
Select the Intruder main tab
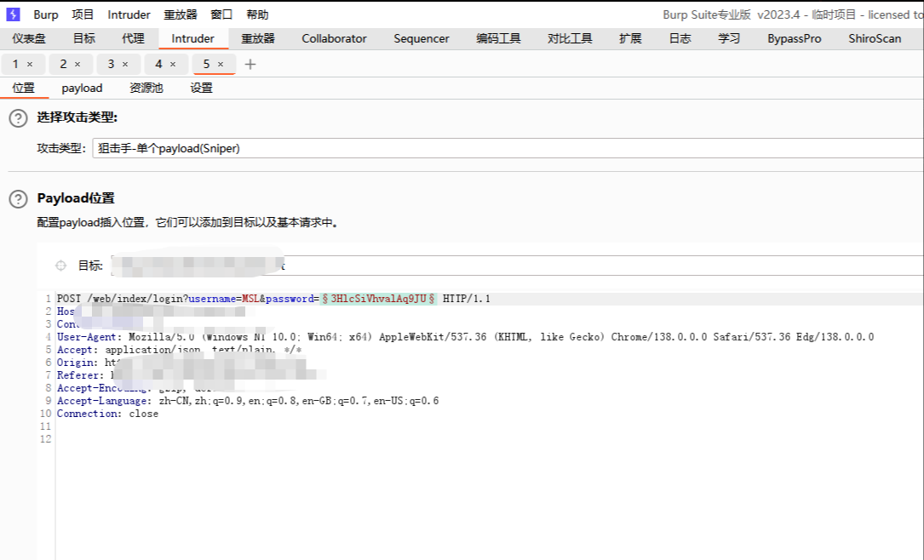[192, 38]
